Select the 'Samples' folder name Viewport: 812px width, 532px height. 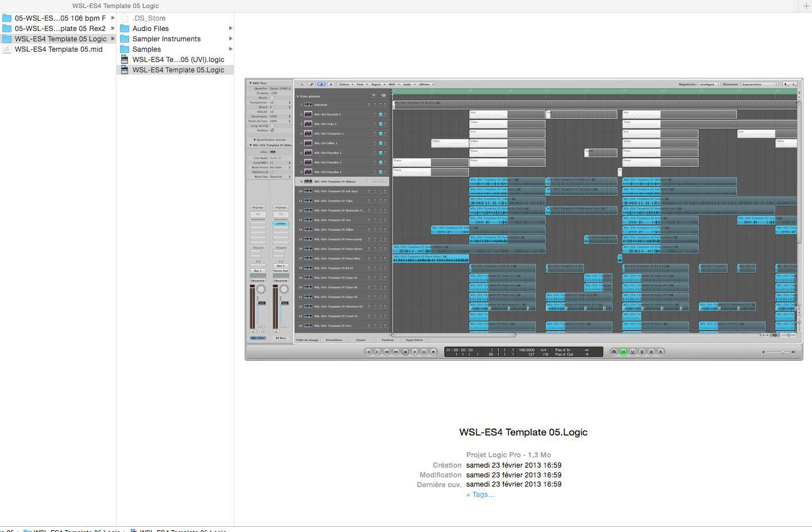146,49
